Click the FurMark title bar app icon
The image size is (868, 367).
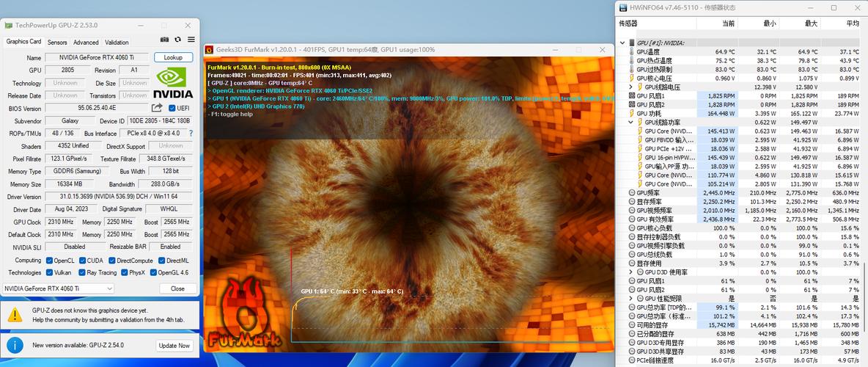tap(210, 49)
